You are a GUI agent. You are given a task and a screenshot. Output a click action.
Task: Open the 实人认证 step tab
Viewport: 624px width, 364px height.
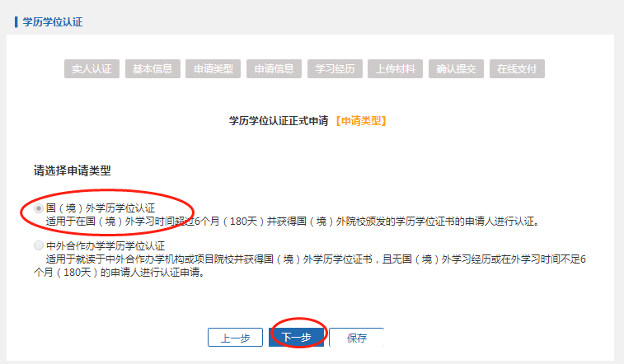pyautogui.click(x=92, y=68)
